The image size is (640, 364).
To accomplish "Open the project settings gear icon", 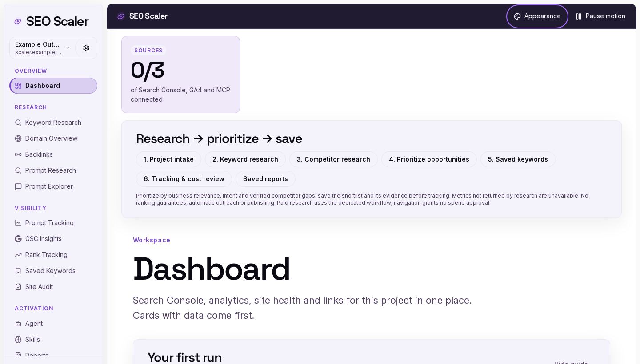I will (x=86, y=48).
